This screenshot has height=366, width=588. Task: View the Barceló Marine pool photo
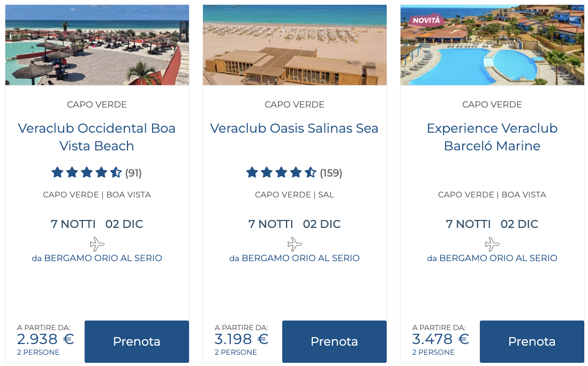(x=492, y=51)
